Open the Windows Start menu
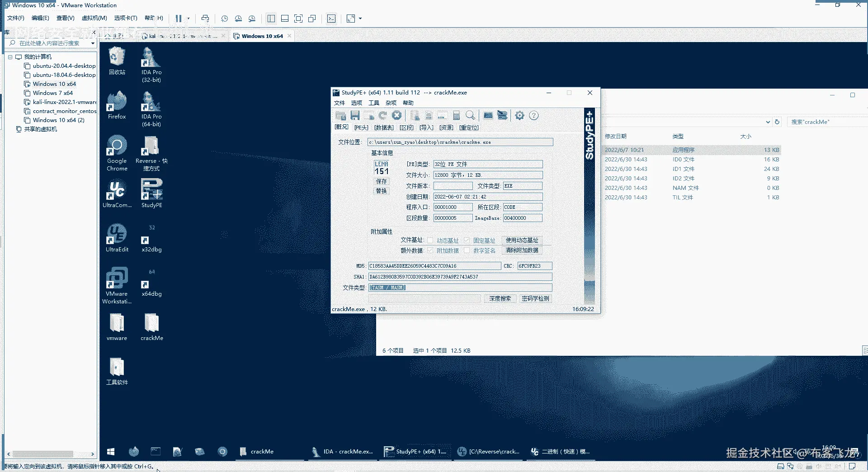Viewport: 868px width, 472px height. coord(111,451)
